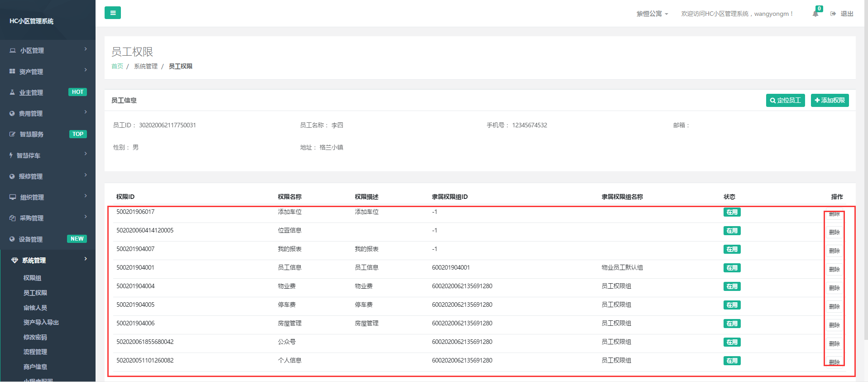Open the 紫恒公寓 community dropdown

[x=652, y=14]
